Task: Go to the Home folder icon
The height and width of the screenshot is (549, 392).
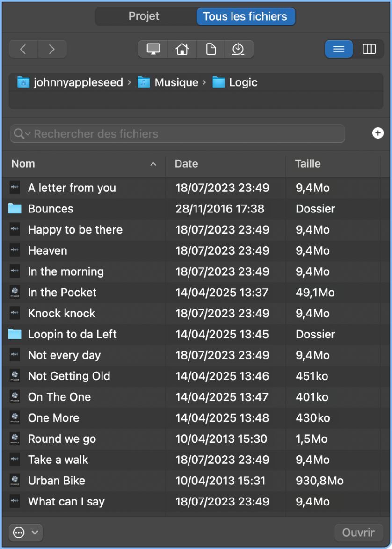Action: 182,49
